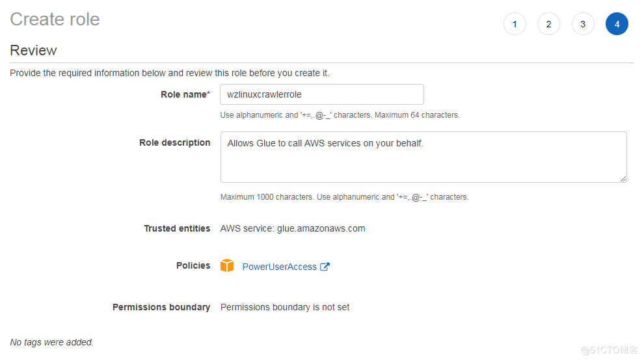Grab the description box resize handle
Screen dimensions: 644x361
coord(623,179)
